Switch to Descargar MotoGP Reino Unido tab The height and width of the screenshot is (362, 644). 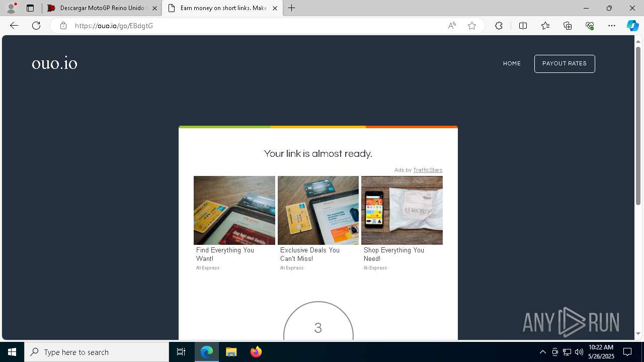101,8
